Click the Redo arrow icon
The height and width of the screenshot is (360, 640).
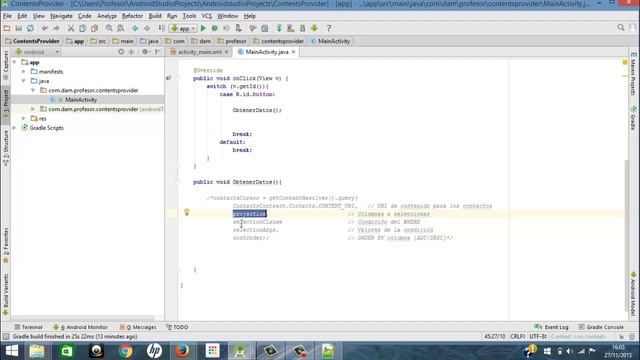pyautogui.click(x=56, y=28)
